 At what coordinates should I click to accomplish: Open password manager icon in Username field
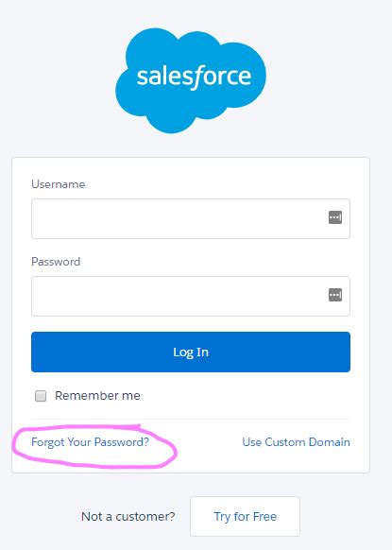click(x=335, y=217)
